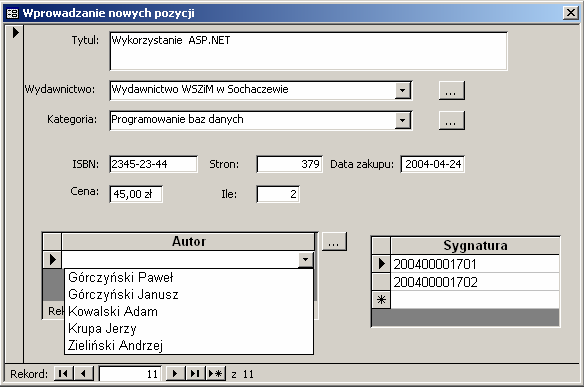Select cell 200400001701

pyautogui.click(x=475, y=264)
